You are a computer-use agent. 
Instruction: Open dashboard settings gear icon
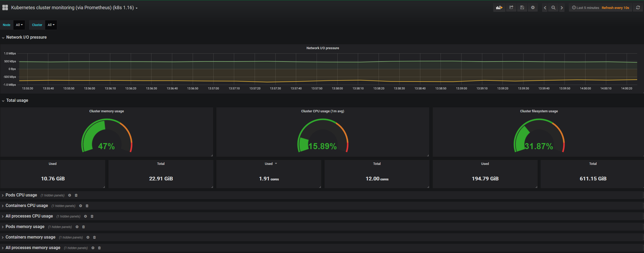click(x=533, y=8)
